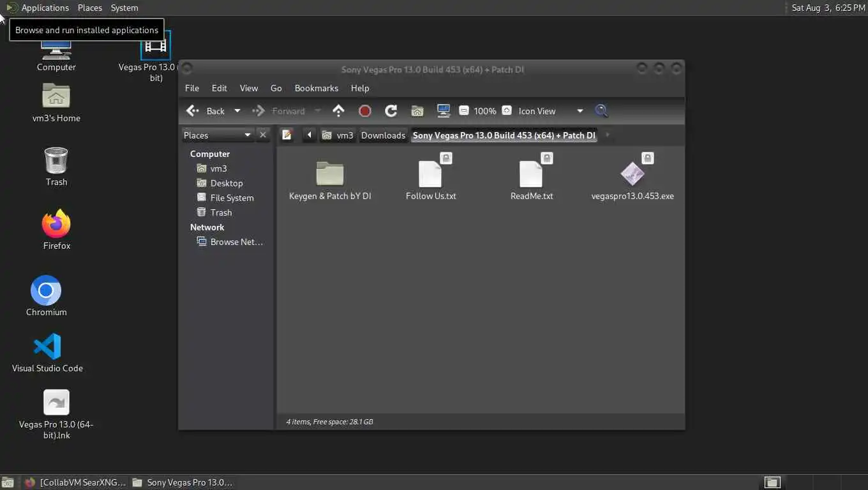Go up to parent folder arrow
Image resolution: width=868 pixels, height=490 pixels.
[338, 111]
